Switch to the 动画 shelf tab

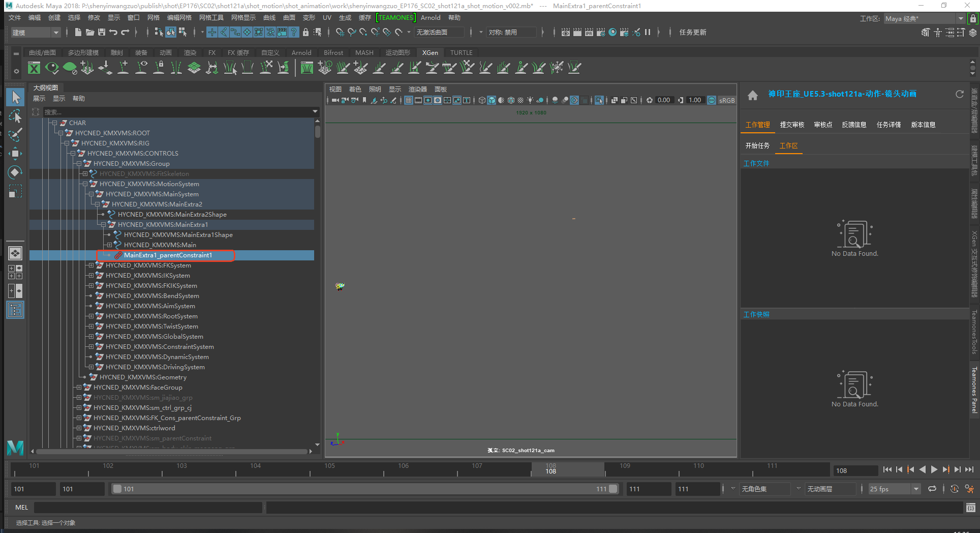tap(166, 52)
